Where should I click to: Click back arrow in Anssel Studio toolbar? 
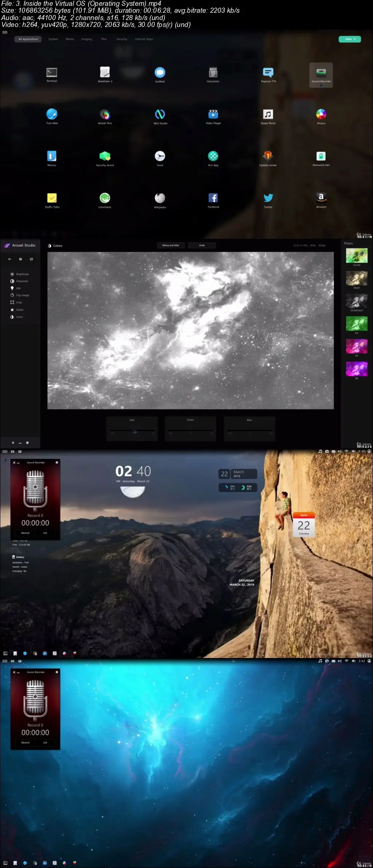point(10,259)
